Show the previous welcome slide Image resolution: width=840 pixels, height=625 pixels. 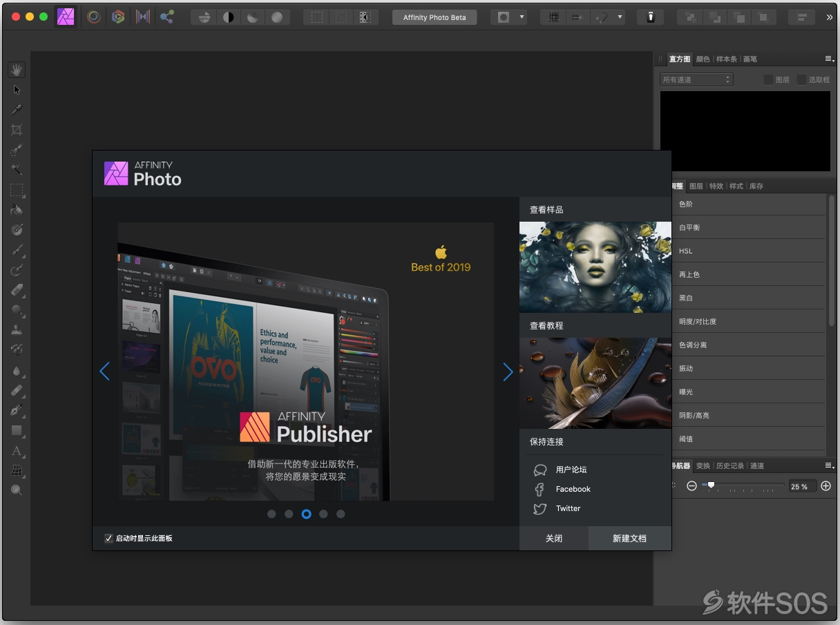click(104, 372)
